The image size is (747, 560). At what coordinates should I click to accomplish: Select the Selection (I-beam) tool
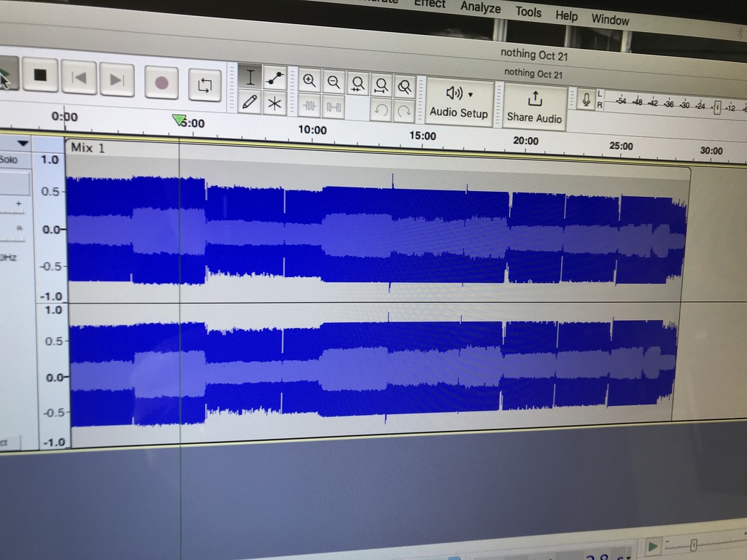pyautogui.click(x=250, y=77)
